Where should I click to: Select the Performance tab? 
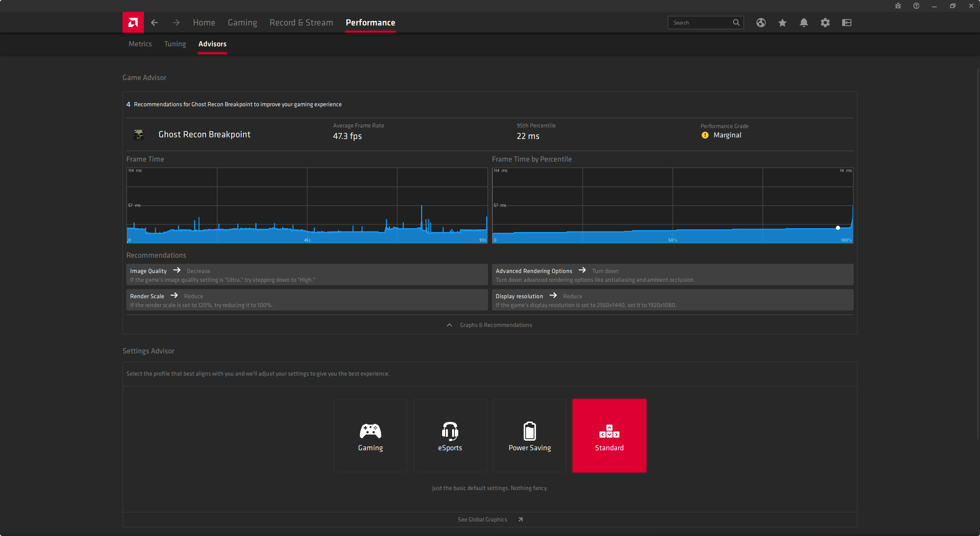click(371, 23)
